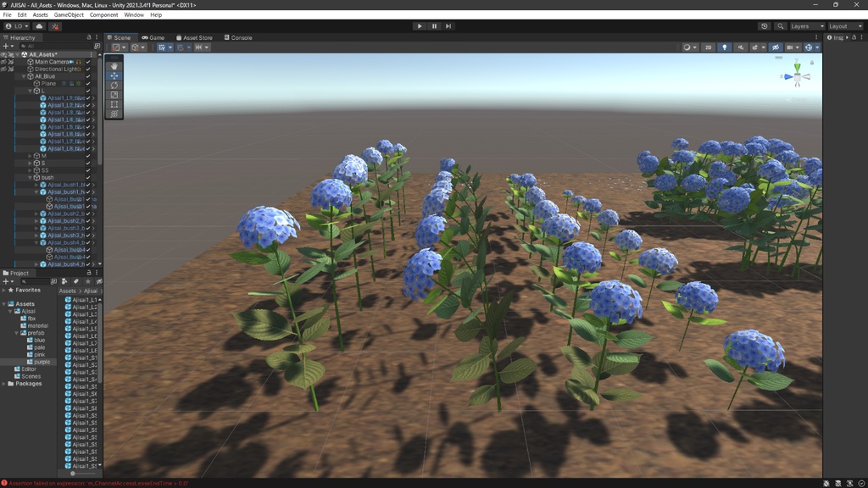Viewport: 868px width, 488px height.
Task: Open the Gizmos dropdown arrow
Action: [x=817, y=47]
